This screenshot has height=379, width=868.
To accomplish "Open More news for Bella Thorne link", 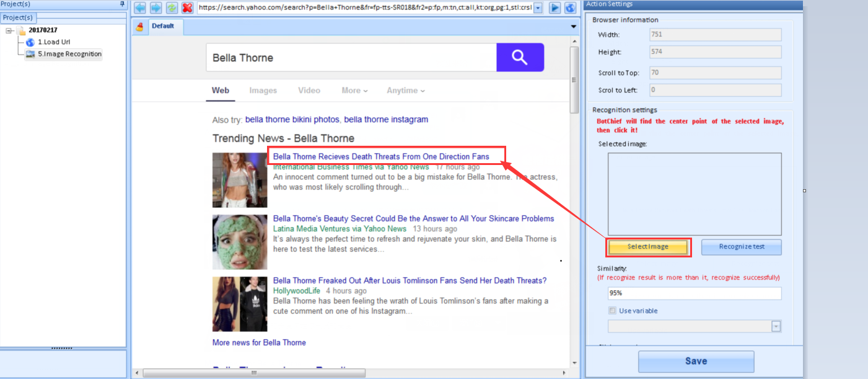I will (x=259, y=342).
